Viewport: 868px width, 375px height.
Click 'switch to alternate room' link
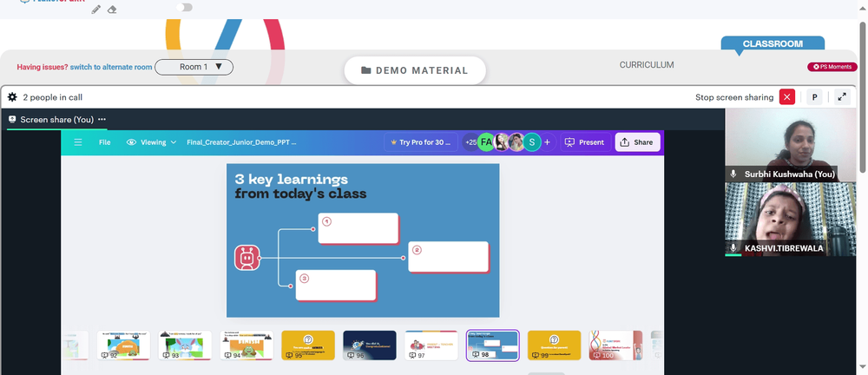(111, 67)
